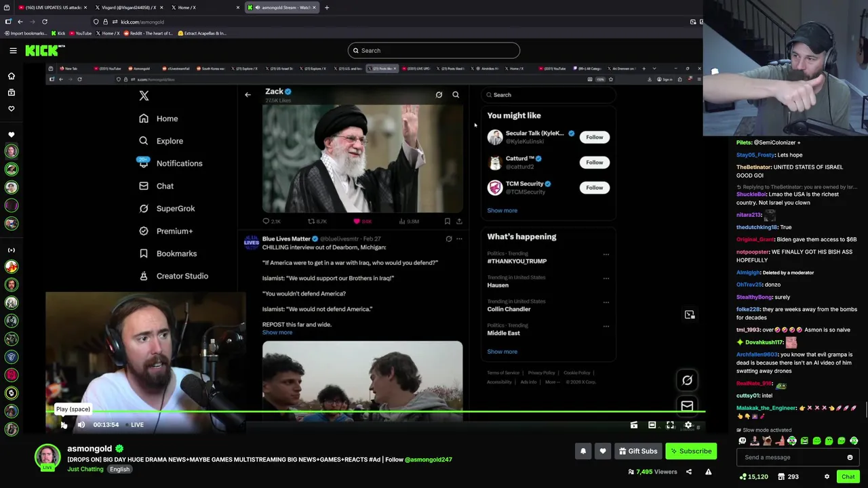Screen dimensions: 868x488
Task: Reload the page with browser refresh
Action: coord(44,22)
